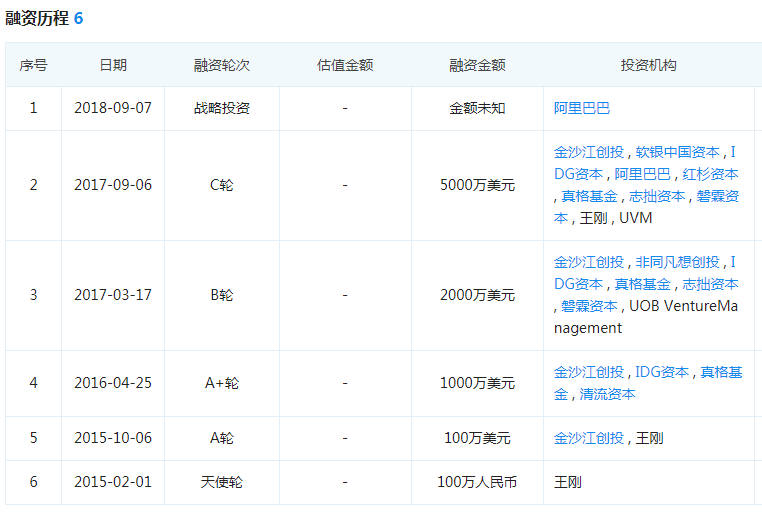The width and height of the screenshot is (762, 515).
Task: Click the 天使轮 round cell
Action: (x=221, y=482)
